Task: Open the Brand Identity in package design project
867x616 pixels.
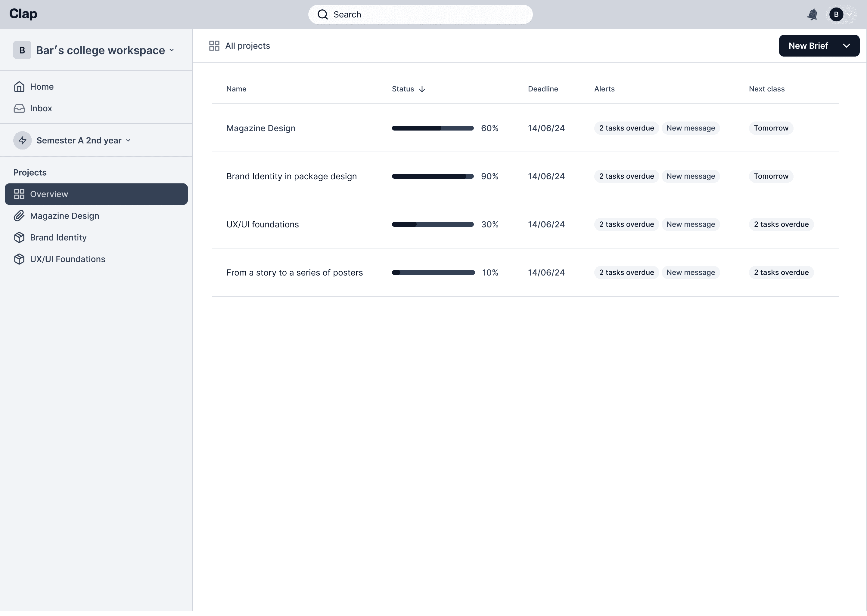Action: click(x=291, y=176)
